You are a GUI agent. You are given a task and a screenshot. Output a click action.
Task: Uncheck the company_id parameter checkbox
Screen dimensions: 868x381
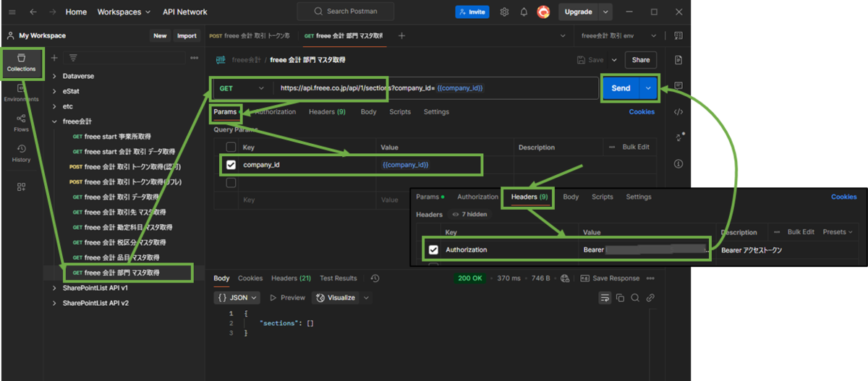(x=231, y=165)
